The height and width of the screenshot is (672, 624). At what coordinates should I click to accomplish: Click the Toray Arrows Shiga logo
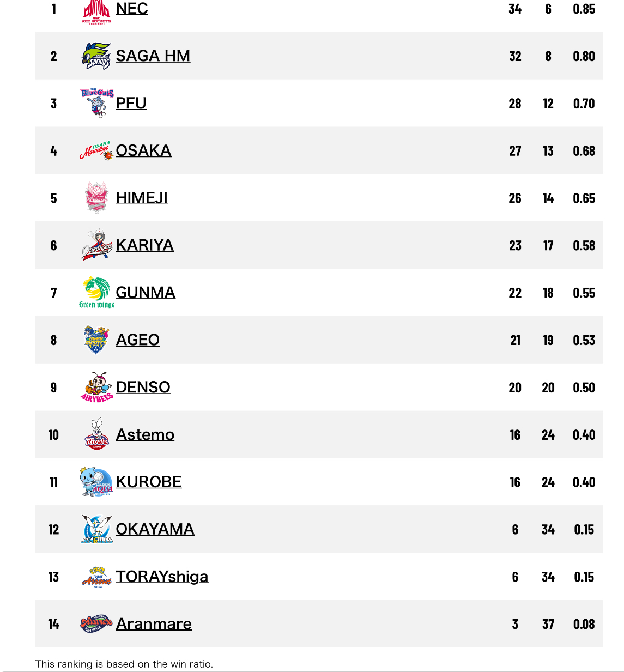click(96, 577)
